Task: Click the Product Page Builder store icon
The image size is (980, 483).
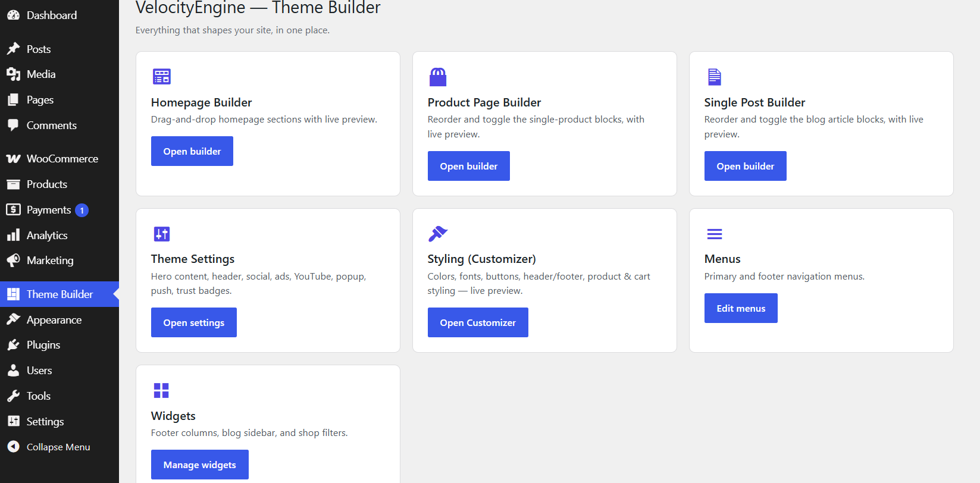Action: [x=438, y=77]
